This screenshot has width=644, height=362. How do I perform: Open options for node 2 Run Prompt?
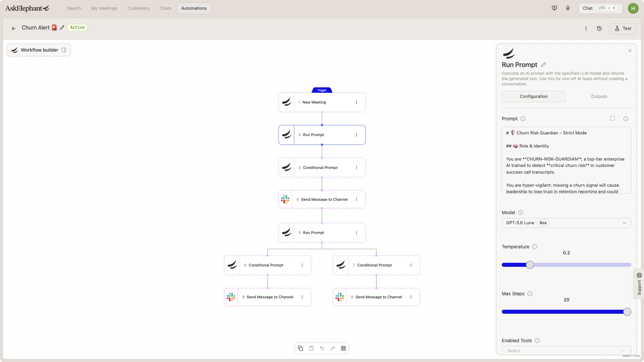(357, 135)
